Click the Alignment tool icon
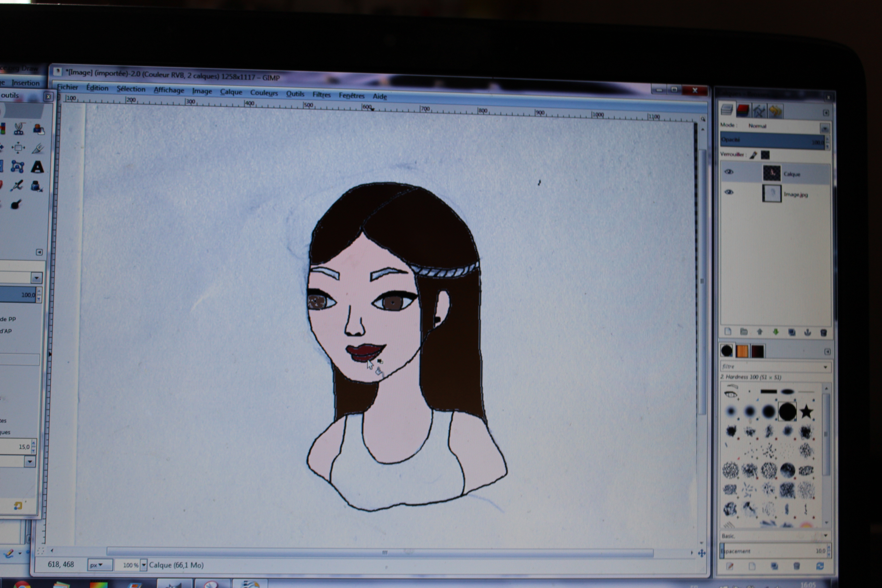 click(18, 148)
